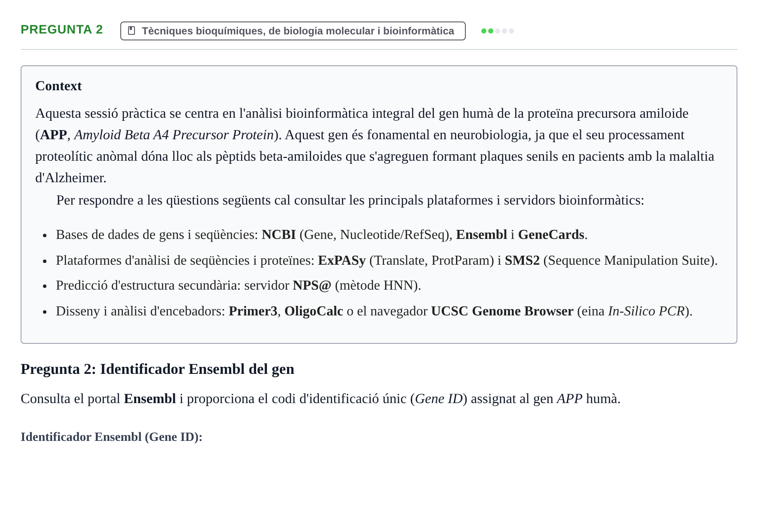The width and height of the screenshot is (758, 532).
Task: Click the italic 'In-Silico PCR' text
Action: coord(646,311)
